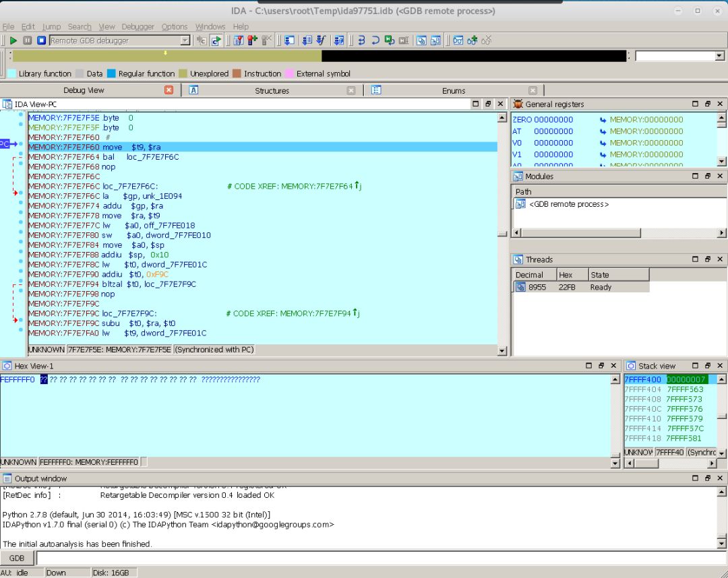This screenshot has width=728, height=578.
Task: Click the set current IP toolbar icon
Action: point(216,40)
